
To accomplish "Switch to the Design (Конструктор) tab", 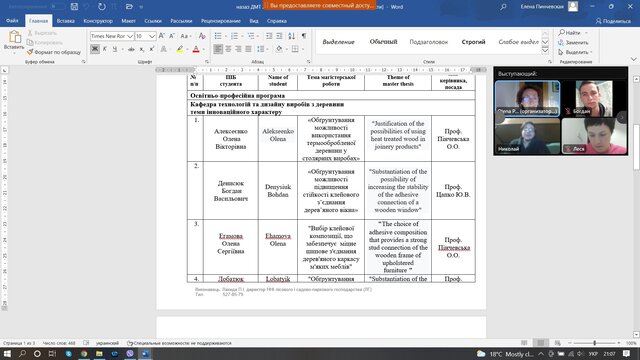I will pos(98,20).
